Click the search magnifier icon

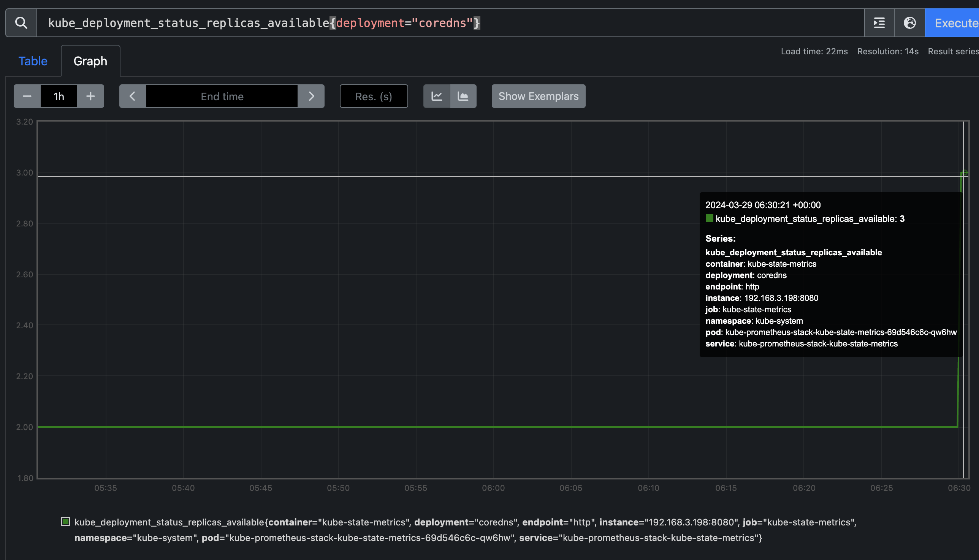[x=21, y=23]
